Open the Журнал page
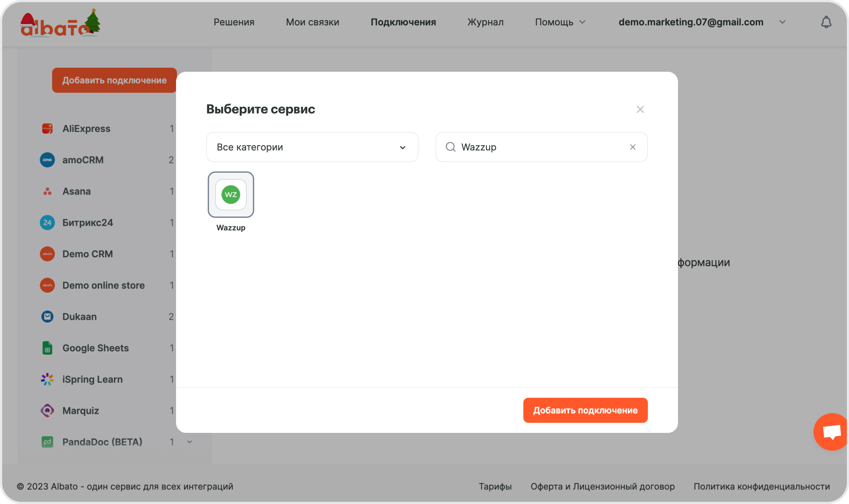The width and height of the screenshot is (849, 504). [485, 22]
